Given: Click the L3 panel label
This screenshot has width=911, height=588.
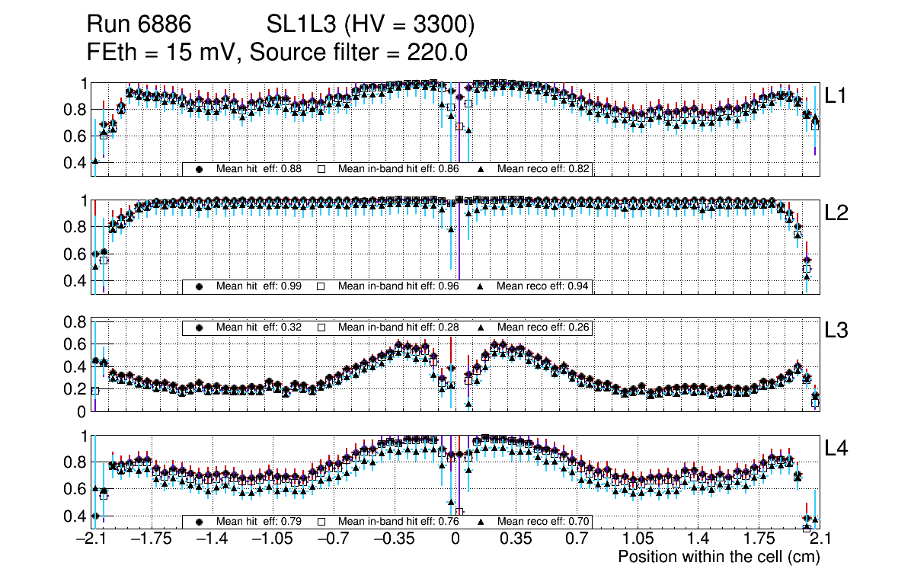Looking at the screenshot, I should pyautogui.click(x=836, y=331).
